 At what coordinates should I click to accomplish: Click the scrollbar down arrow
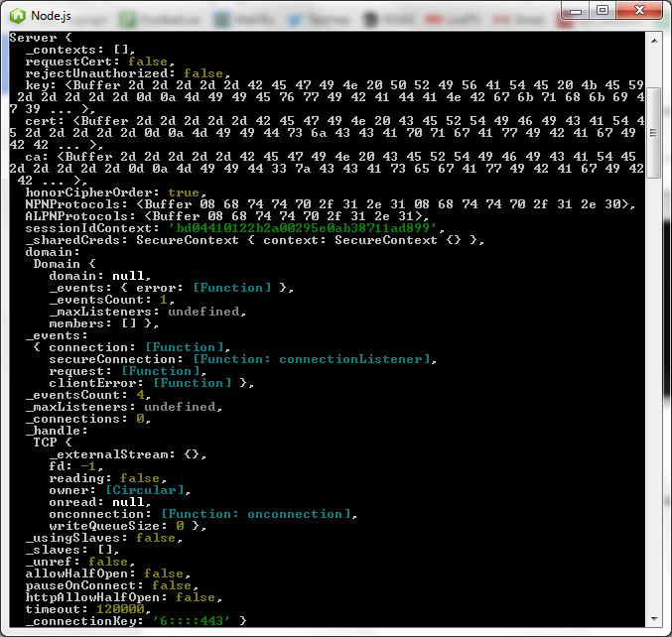click(655, 620)
